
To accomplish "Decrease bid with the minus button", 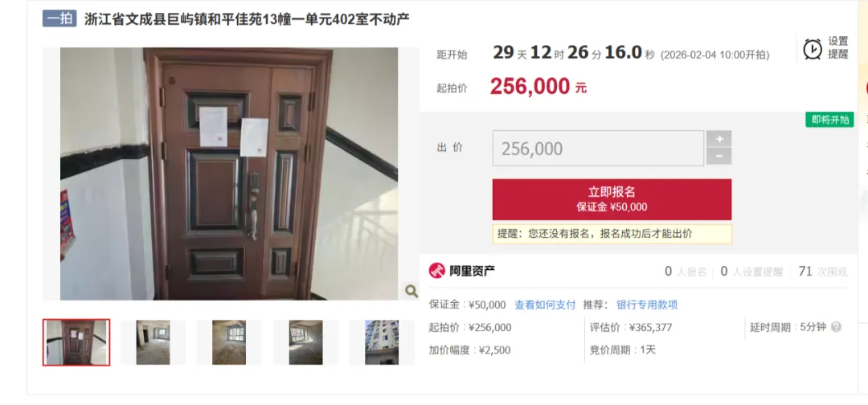I will [719, 157].
